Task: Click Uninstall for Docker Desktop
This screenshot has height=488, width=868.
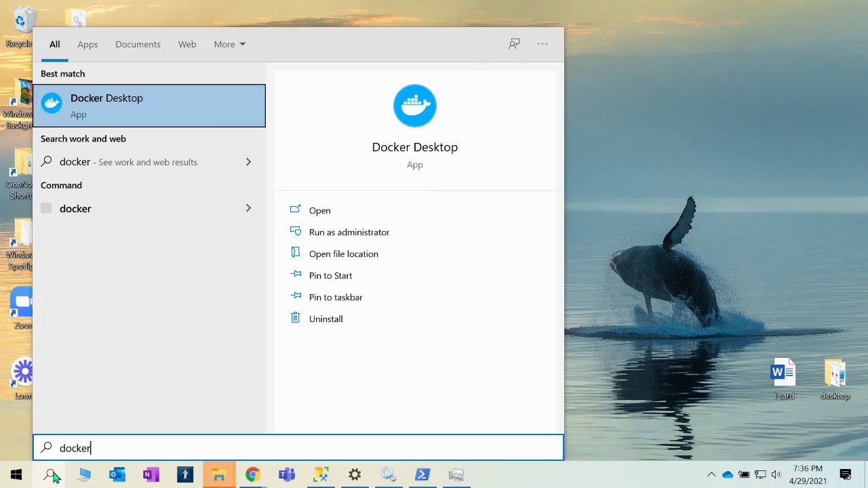Action: click(325, 319)
